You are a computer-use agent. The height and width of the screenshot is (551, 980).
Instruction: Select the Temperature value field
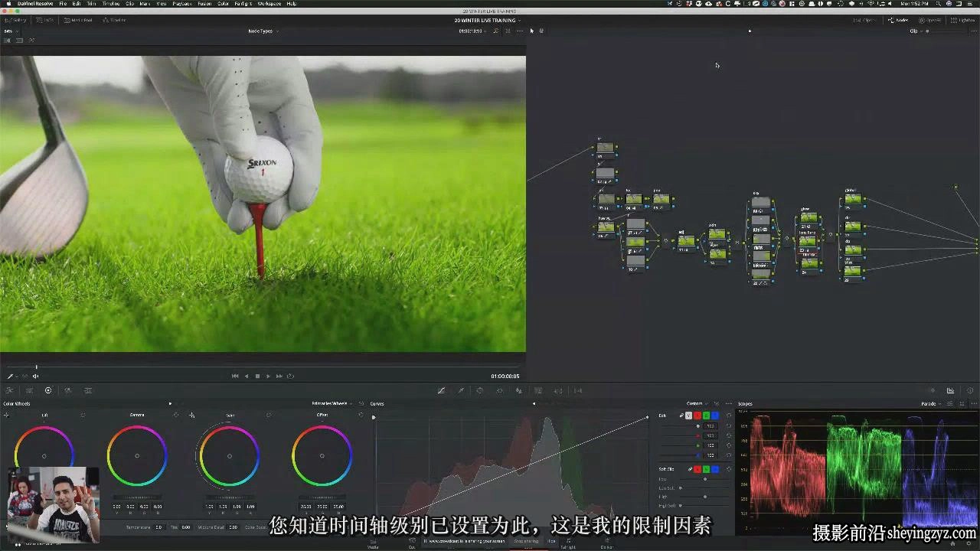(x=158, y=527)
